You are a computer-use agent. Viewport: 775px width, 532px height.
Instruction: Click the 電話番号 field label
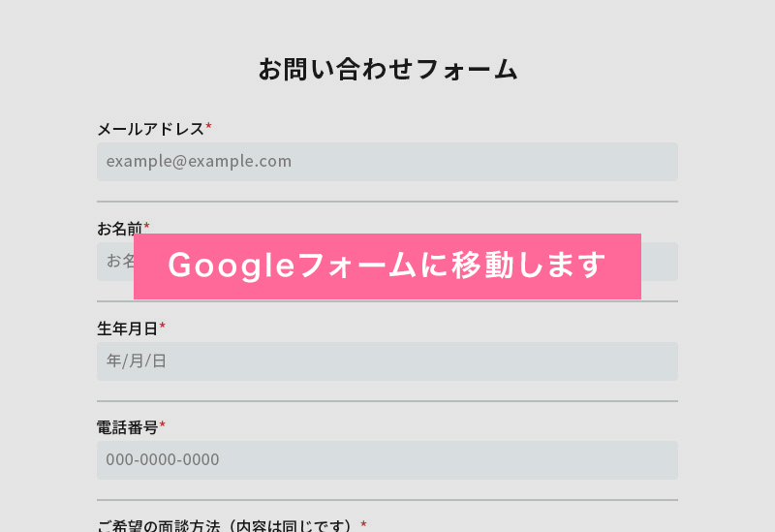127,427
